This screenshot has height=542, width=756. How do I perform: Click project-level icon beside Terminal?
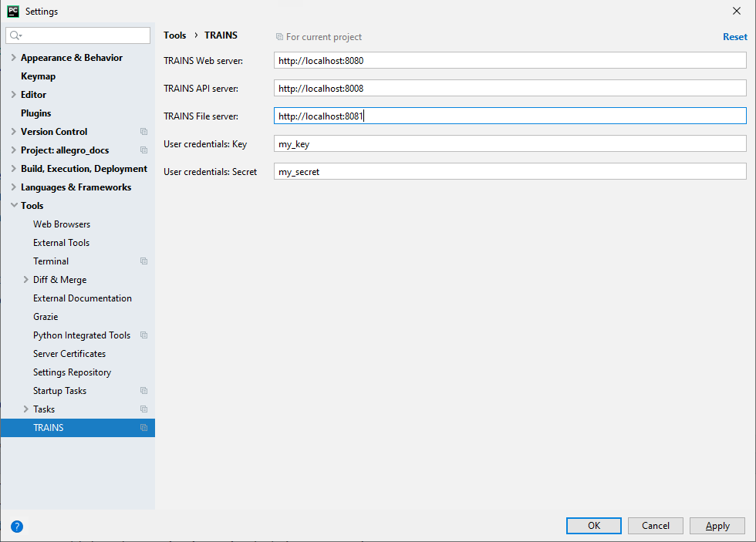(x=143, y=261)
